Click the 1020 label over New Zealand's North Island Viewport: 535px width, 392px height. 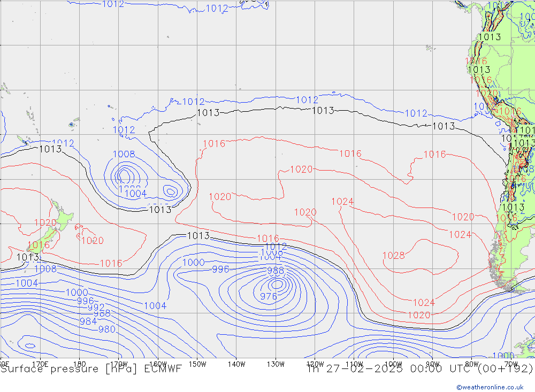coord(45,223)
